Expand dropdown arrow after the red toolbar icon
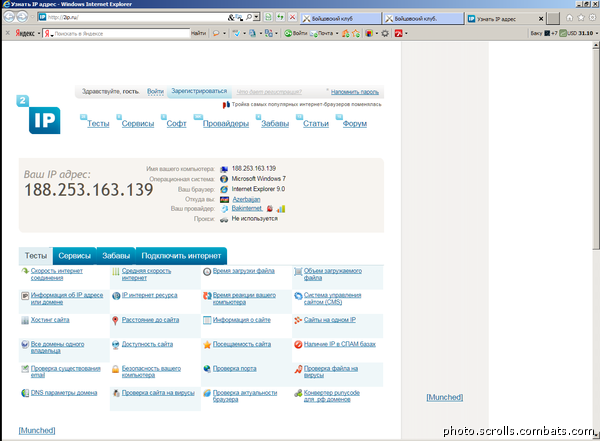Viewport: 600px width, 441px height. click(x=406, y=34)
